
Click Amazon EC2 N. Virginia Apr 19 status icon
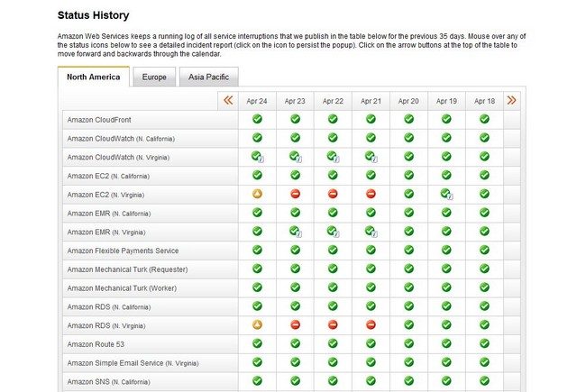pos(446,194)
